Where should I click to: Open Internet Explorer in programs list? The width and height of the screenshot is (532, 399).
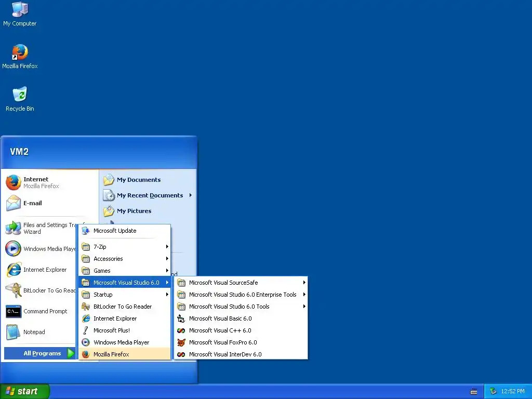point(125,318)
